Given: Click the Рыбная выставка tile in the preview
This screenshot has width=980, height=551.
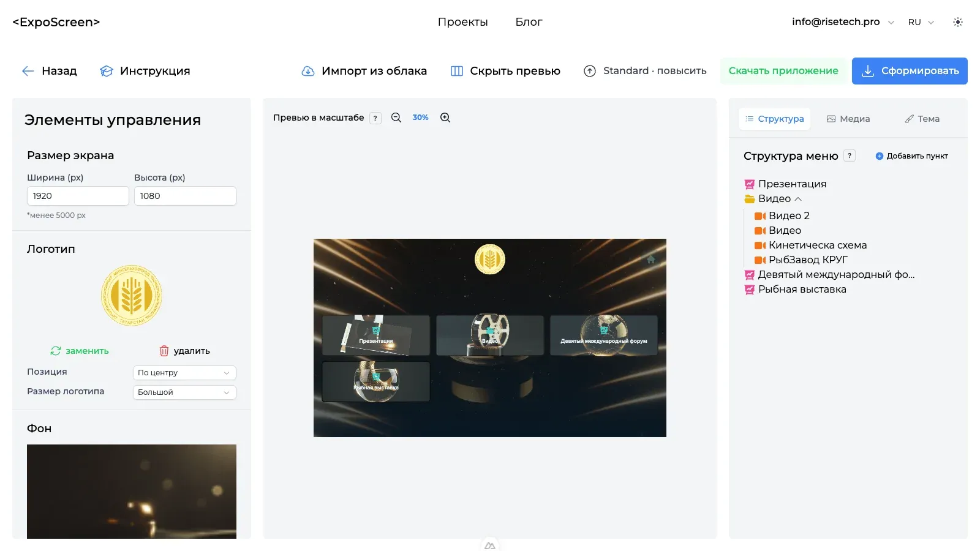Looking at the screenshot, I should [x=376, y=381].
